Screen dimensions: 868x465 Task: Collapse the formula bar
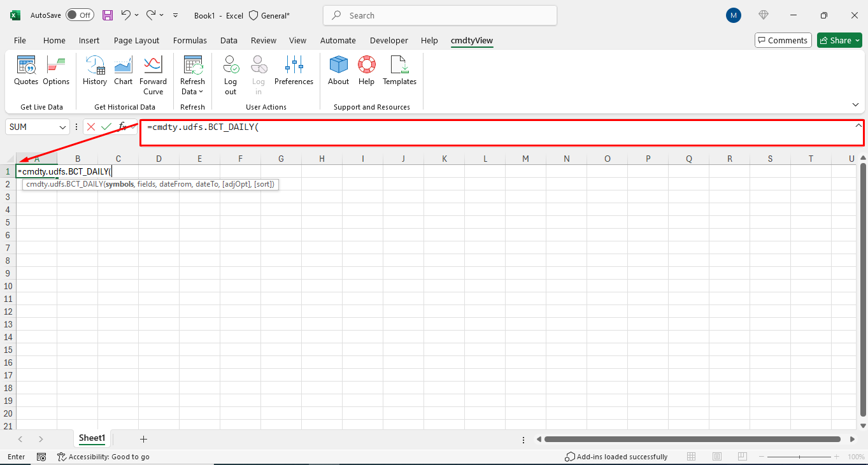pos(858,125)
